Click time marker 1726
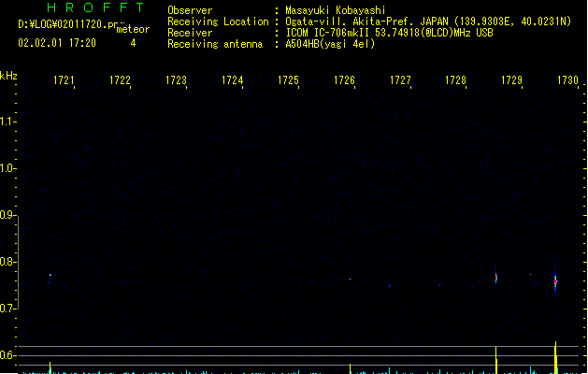This screenshot has height=374, width=588. point(344,80)
